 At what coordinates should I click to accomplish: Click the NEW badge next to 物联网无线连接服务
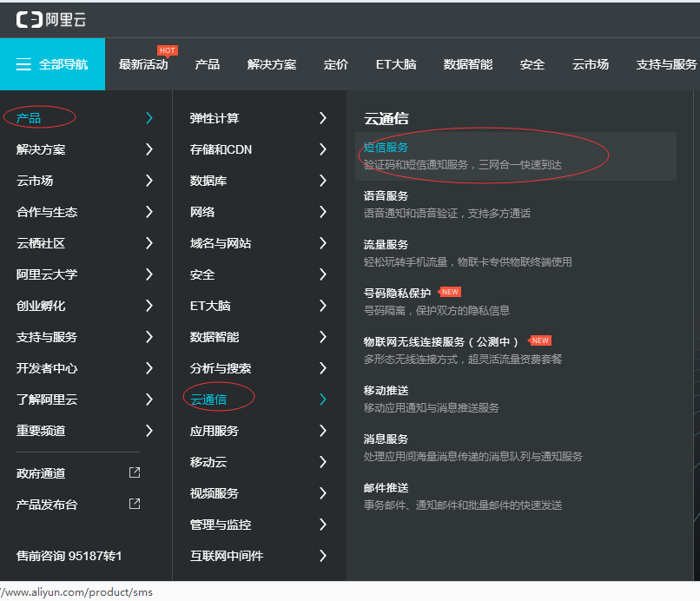540,341
